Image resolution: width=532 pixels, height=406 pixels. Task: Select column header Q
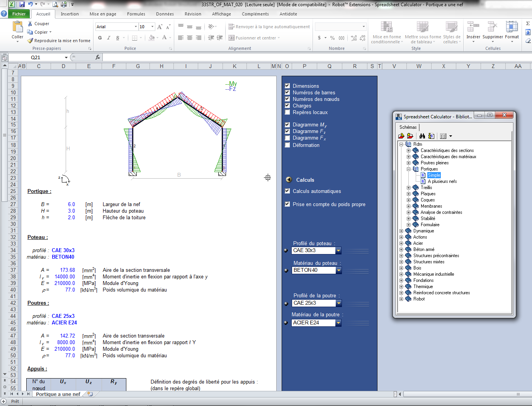(x=330, y=66)
